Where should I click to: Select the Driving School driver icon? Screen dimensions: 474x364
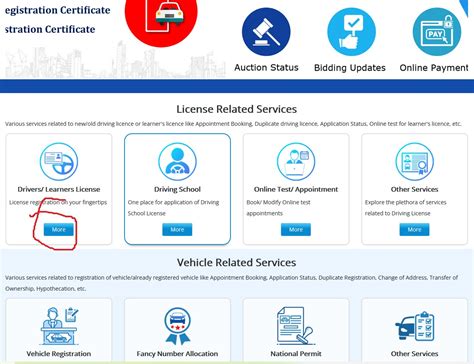pos(177,161)
